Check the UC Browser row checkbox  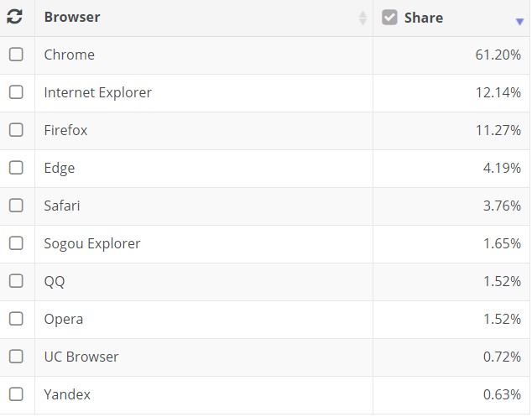pyautogui.click(x=16, y=357)
